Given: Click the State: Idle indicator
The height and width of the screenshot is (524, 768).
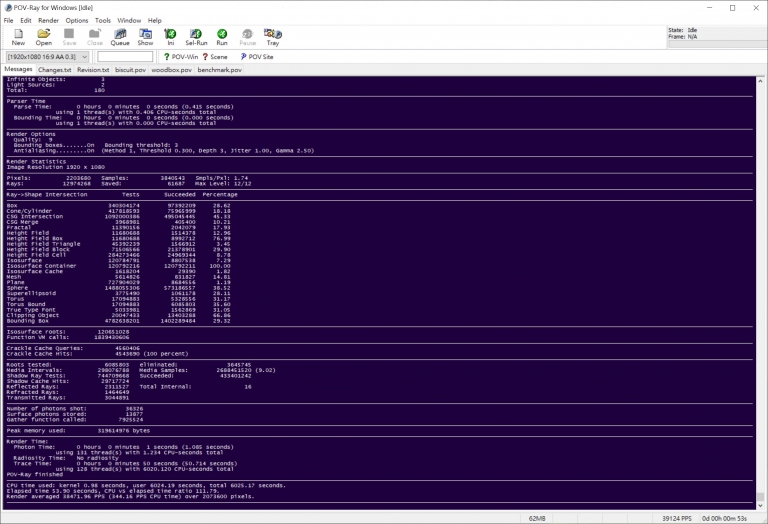Looking at the screenshot, I should click(683, 30).
